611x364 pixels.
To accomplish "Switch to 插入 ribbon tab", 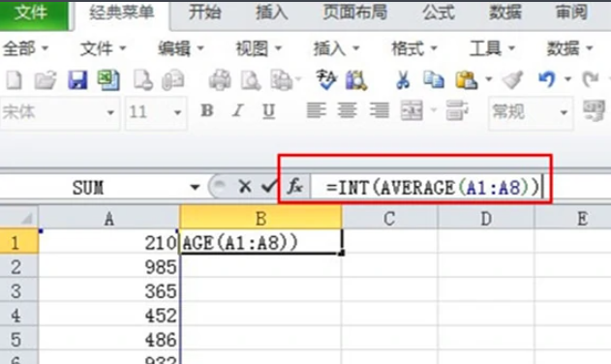I will click(271, 13).
